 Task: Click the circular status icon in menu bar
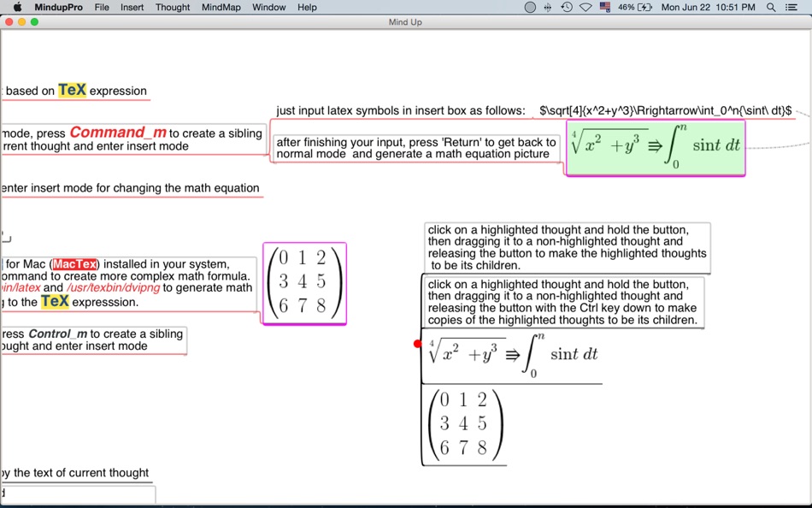[530, 7]
